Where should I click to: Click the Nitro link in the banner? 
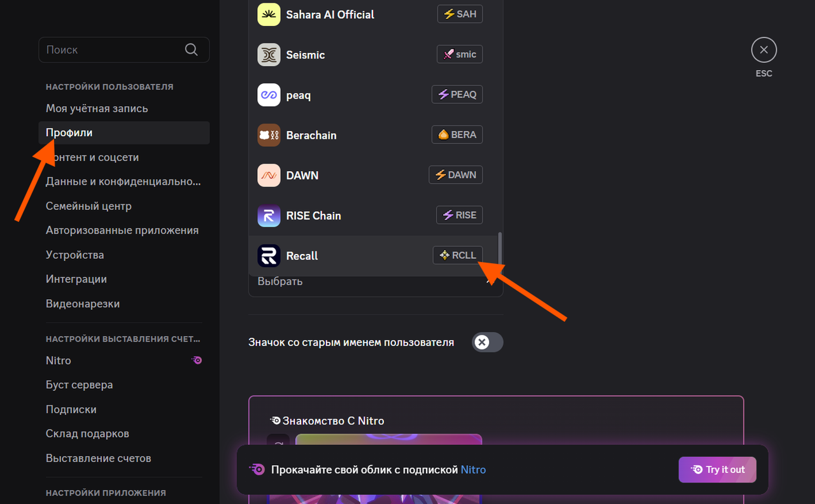(473, 470)
